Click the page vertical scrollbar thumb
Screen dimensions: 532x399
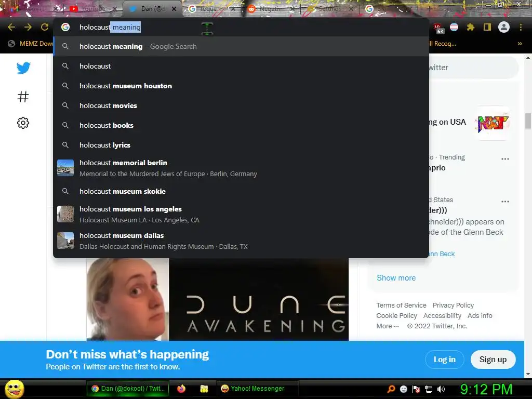[528, 121]
